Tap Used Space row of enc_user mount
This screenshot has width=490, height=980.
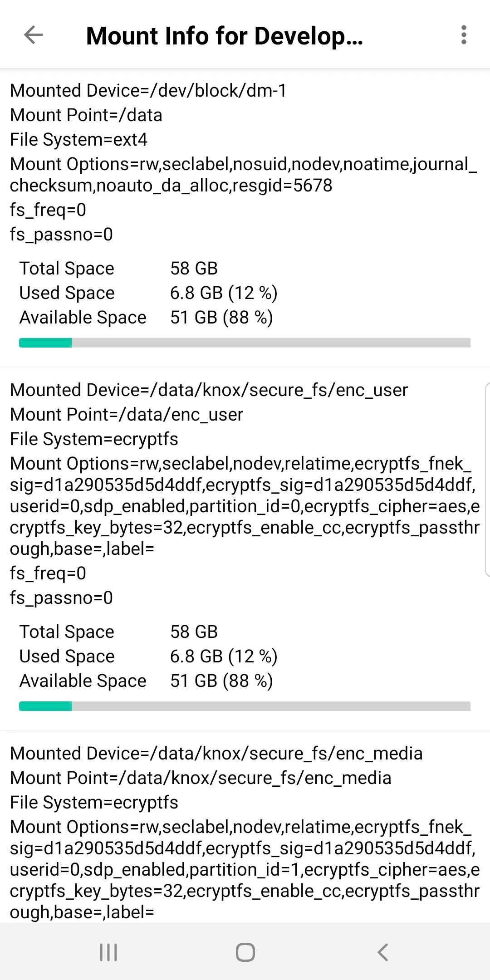148,657
